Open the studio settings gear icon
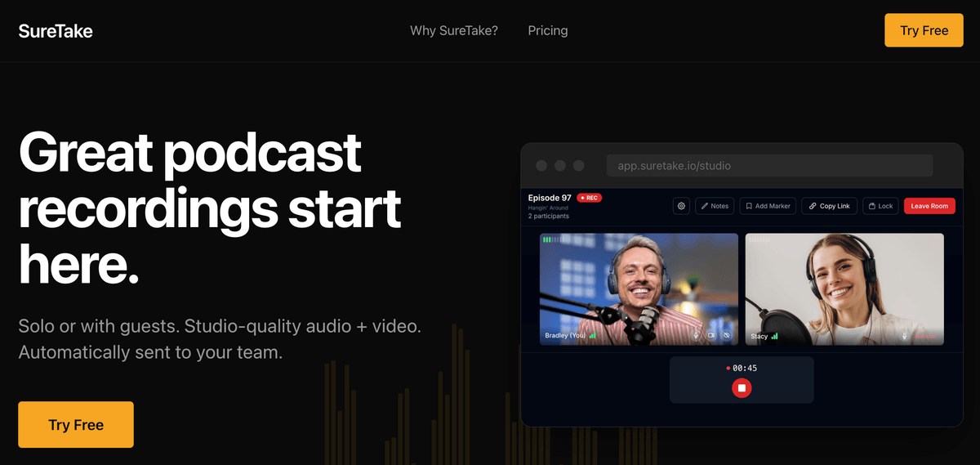Viewport: 980px width, 465px height. click(681, 206)
